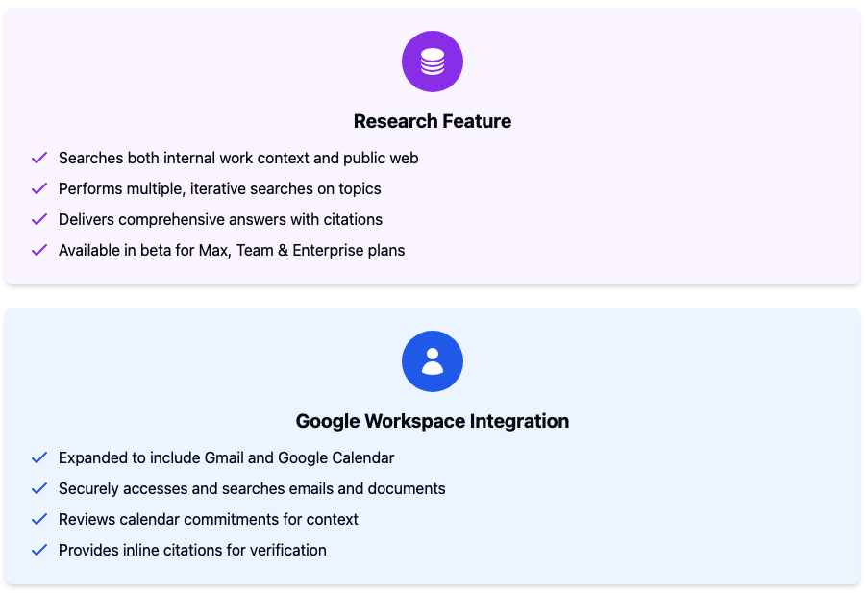The width and height of the screenshot is (868, 593).
Task: Click 'Expanded to include Gmail' text
Action: coord(151,457)
